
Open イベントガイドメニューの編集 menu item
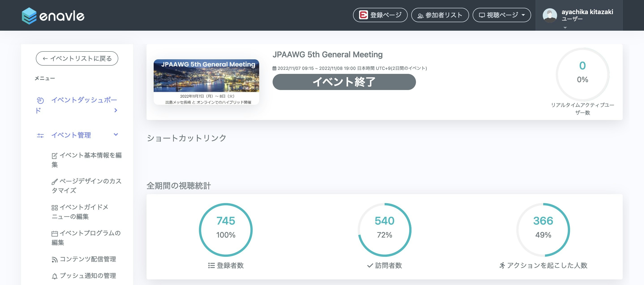tap(80, 212)
